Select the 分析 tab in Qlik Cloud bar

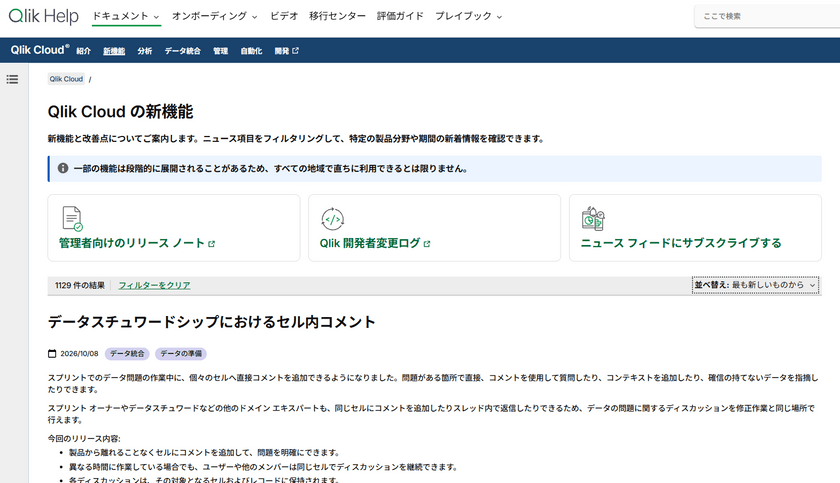point(145,51)
